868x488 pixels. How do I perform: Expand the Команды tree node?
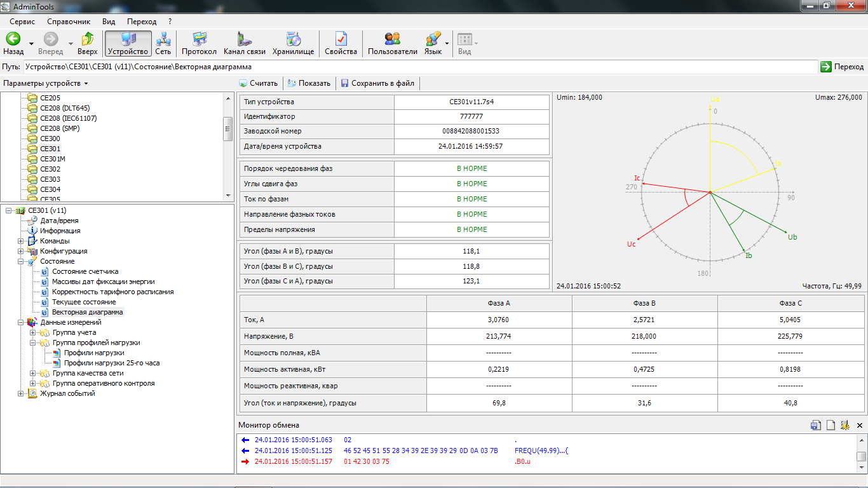pos(21,241)
